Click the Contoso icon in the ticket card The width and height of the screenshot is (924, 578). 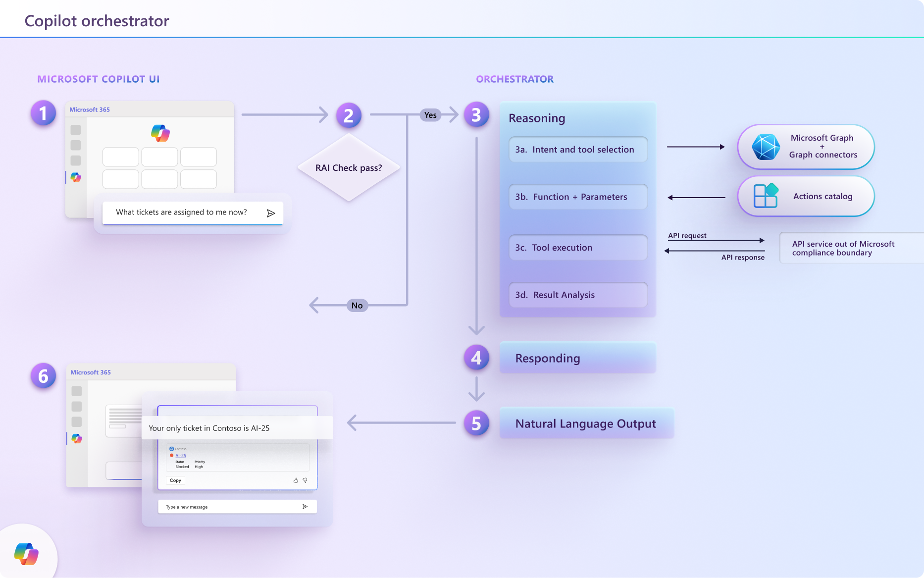click(x=172, y=449)
